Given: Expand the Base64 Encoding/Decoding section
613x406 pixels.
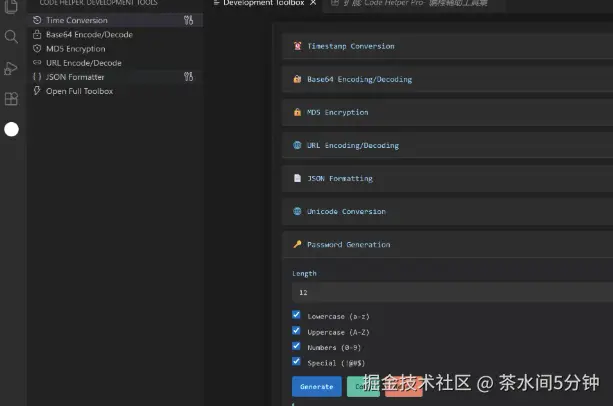Looking at the screenshot, I should click(448, 79).
